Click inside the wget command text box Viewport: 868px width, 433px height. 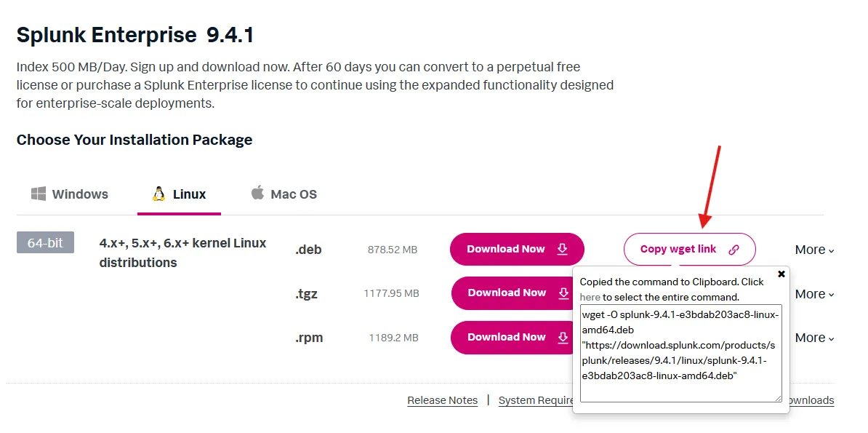coord(680,353)
